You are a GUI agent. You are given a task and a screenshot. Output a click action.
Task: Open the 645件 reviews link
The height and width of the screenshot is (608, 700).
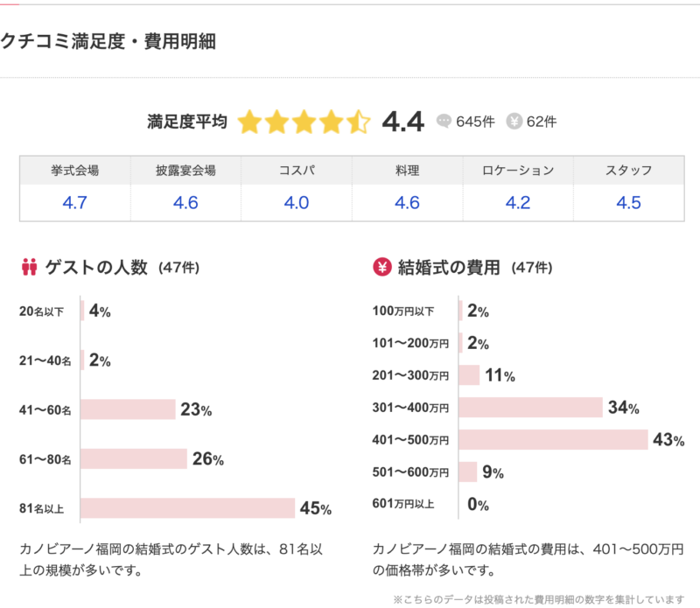coord(473,122)
